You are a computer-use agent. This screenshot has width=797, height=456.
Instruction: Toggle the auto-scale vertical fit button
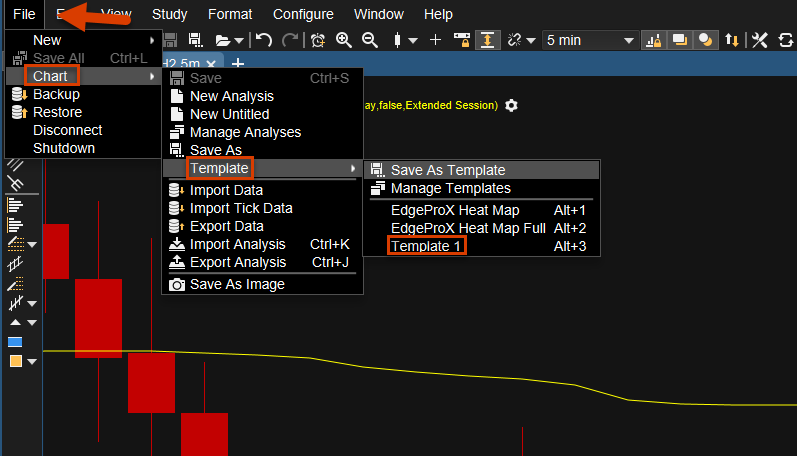(488, 40)
